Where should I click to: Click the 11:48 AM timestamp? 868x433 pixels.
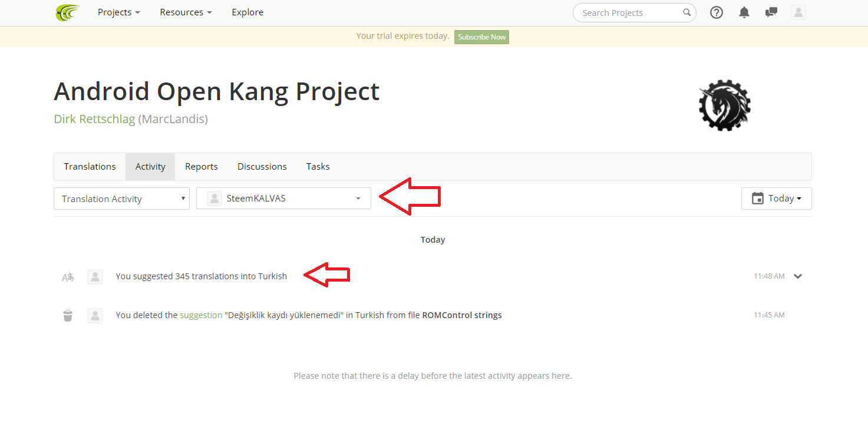[x=769, y=276]
